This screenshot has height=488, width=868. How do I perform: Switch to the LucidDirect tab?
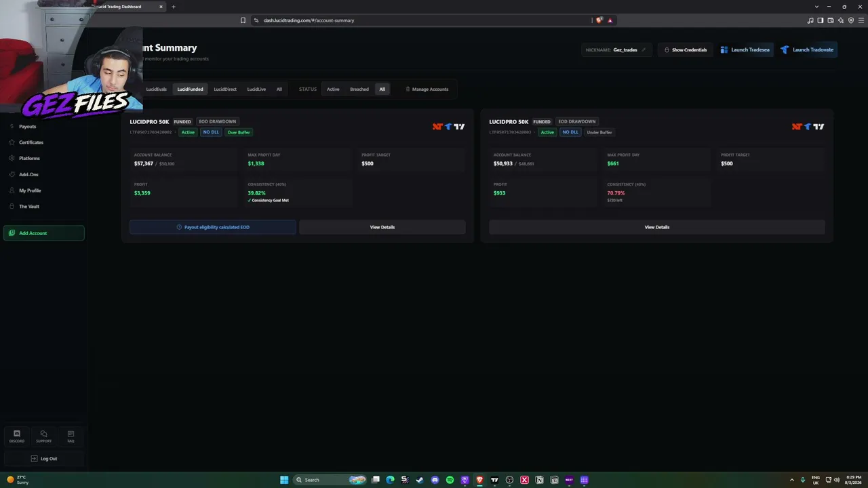pos(225,89)
